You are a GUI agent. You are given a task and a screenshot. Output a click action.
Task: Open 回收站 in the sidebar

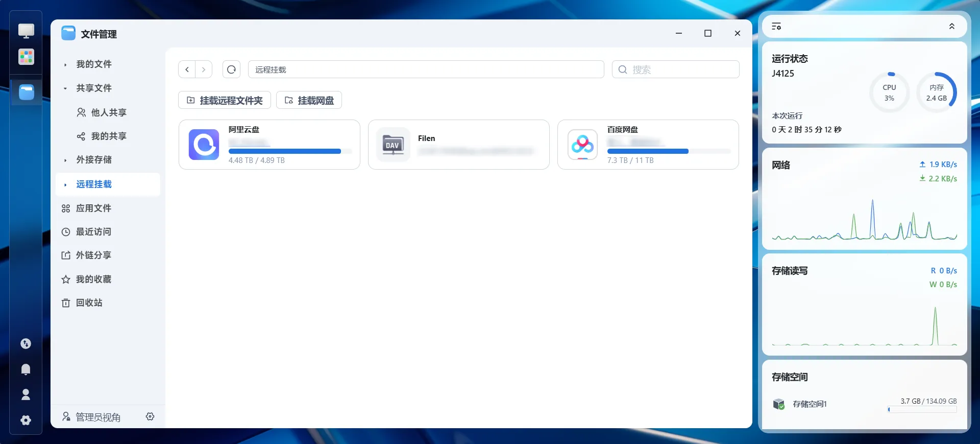click(x=89, y=302)
